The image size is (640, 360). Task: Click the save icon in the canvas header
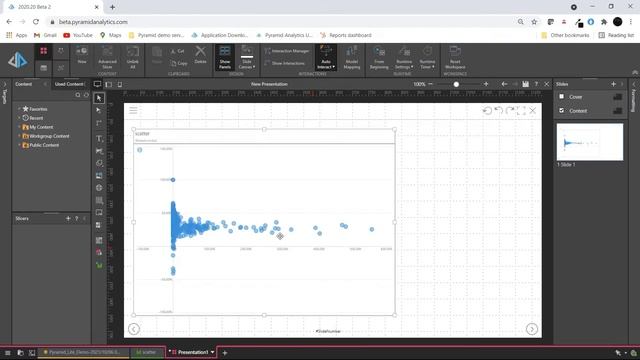525,84
